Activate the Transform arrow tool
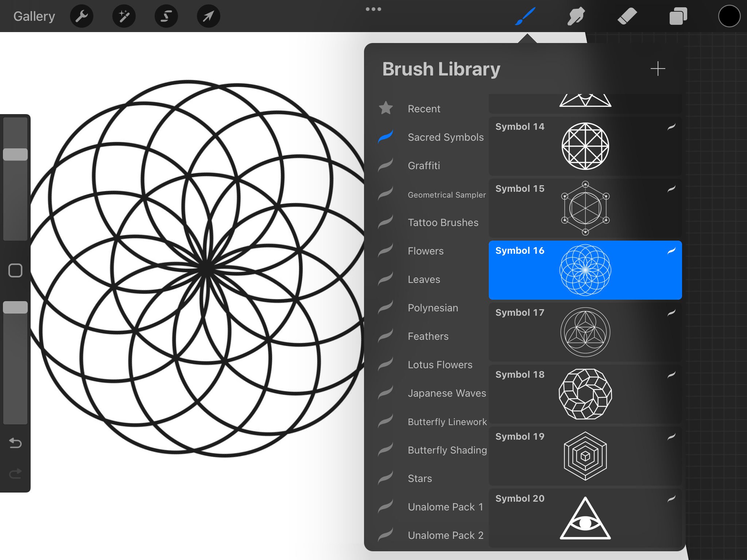This screenshot has width=747, height=560. pyautogui.click(x=209, y=16)
